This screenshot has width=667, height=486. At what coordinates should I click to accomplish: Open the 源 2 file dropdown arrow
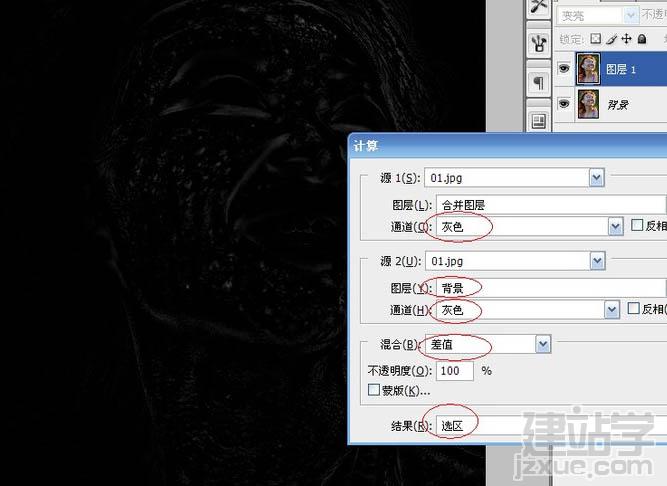[x=597, y=261]
